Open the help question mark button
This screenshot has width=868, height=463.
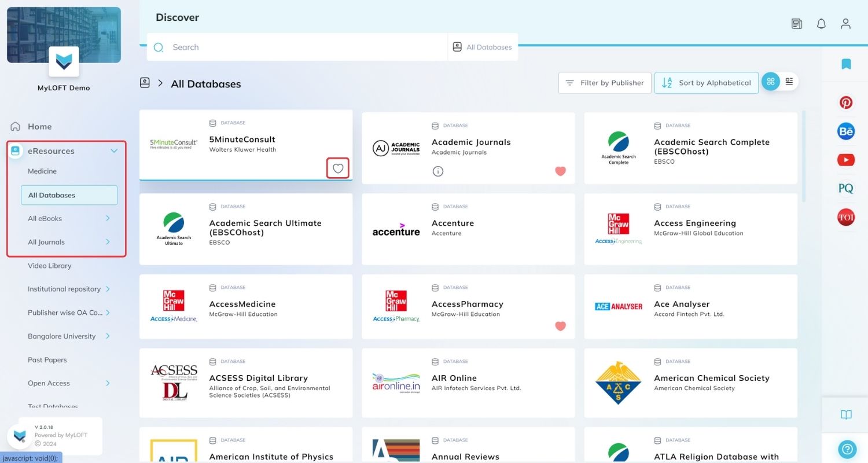coord(847,449)
